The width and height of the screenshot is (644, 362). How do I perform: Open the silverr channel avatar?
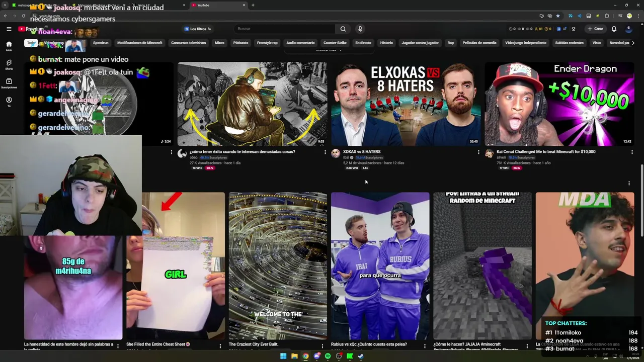489,153
